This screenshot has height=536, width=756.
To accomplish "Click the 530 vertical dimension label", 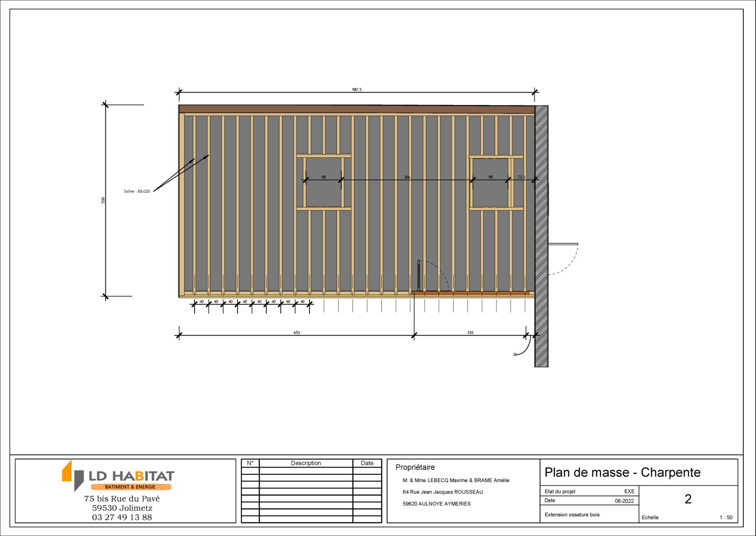I will pos(103,200).
